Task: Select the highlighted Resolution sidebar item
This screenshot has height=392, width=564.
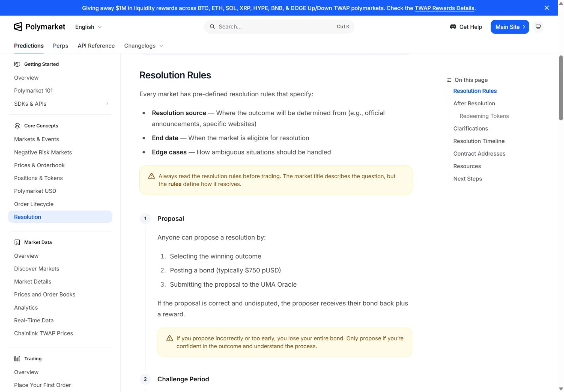Action: tap(60, 217)
